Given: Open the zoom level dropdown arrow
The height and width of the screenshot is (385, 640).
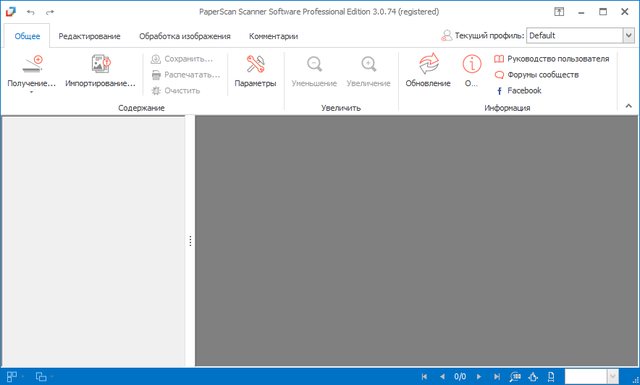Looking at the screenshot, I should [613, 376].
